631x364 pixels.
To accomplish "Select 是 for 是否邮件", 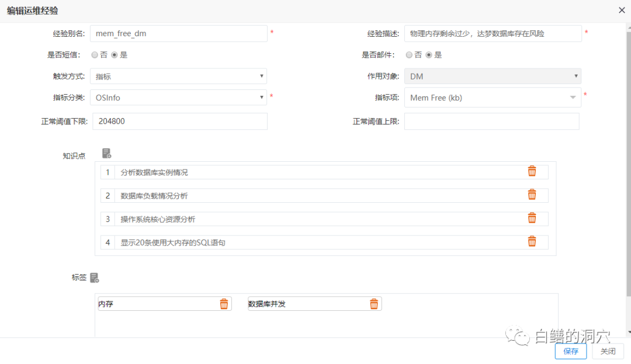I will [x=429, y=55].
